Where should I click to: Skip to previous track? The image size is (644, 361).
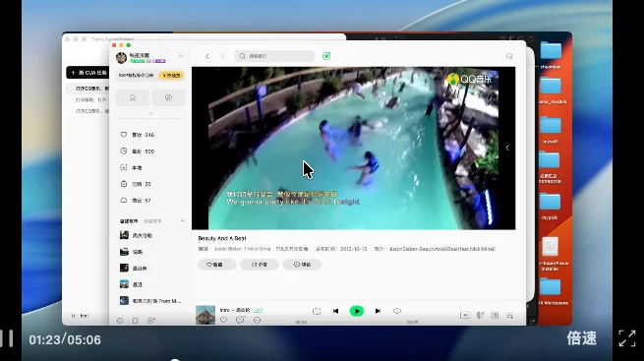[335, 311]
